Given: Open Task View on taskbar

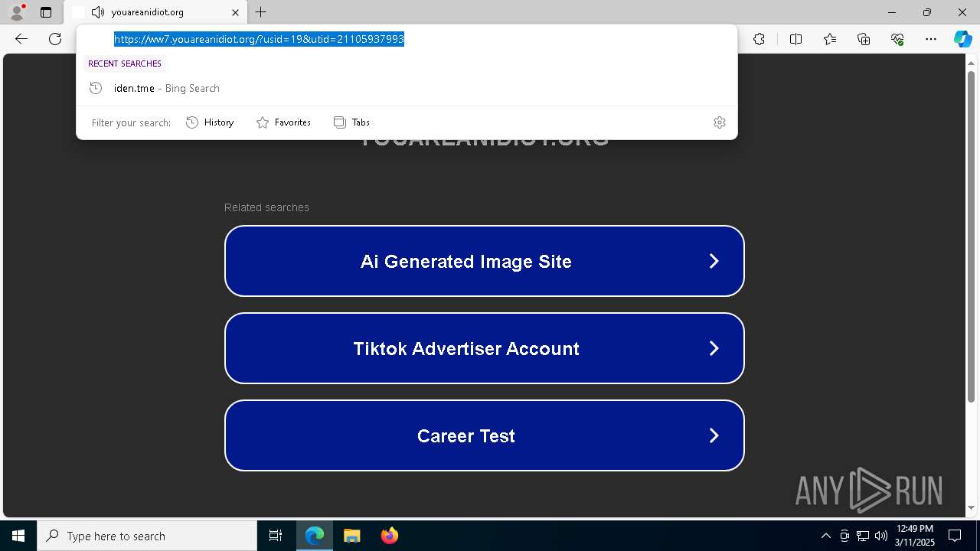Looking at the screenshot, I should click(276, 536).
